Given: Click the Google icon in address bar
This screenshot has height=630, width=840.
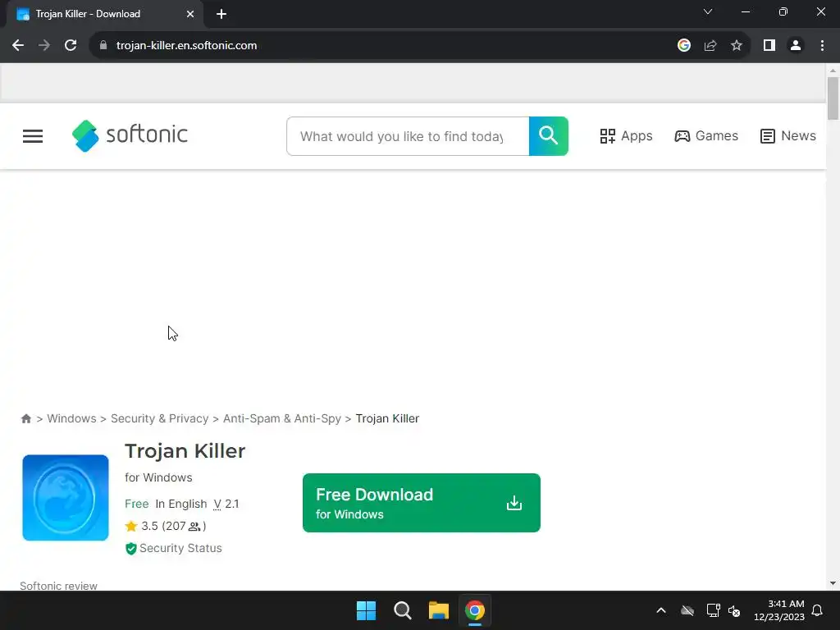Looking at the screenshot, I should pos(684,46).
